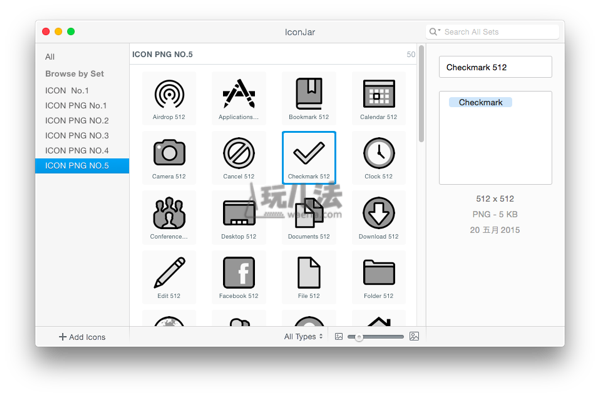Click the 512 x 512 dimensions text
The width and height of the screenshot is (600, 397).
point(495,199)
